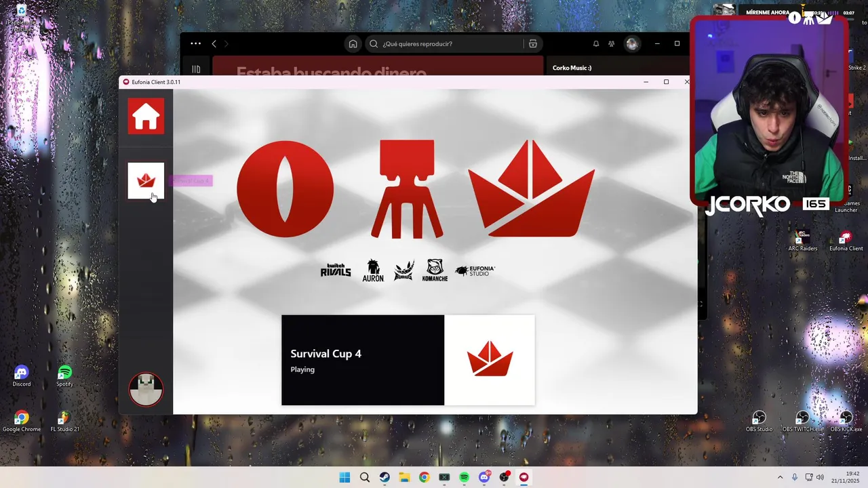
Task: Toggle the Spotify library sidebar icon
Action: point(196,68)
